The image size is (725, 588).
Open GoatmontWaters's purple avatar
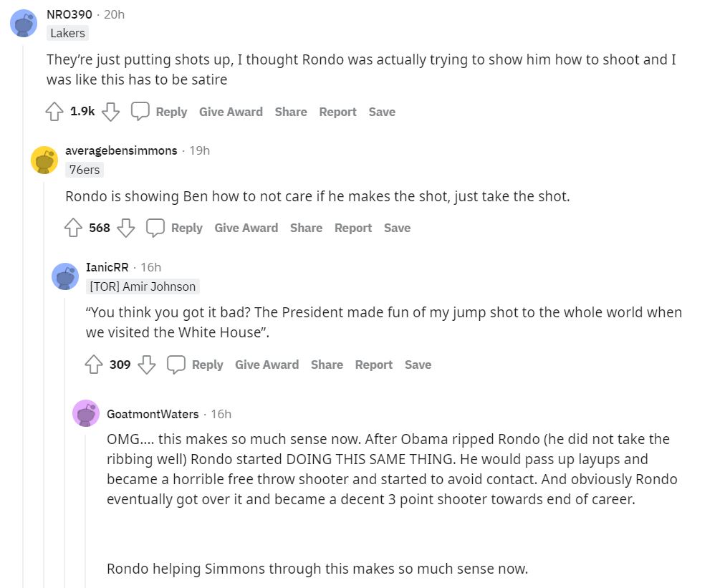[x=86, y=413]
